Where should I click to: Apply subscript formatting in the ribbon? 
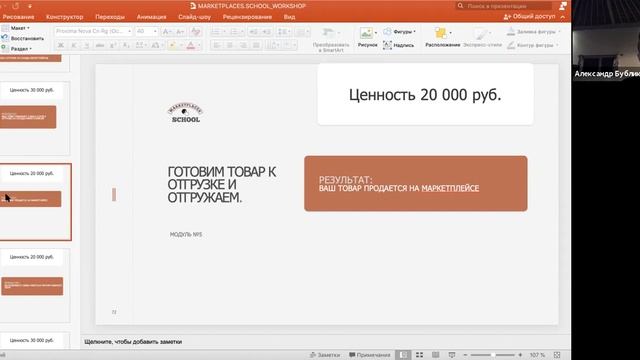(126, 45)
